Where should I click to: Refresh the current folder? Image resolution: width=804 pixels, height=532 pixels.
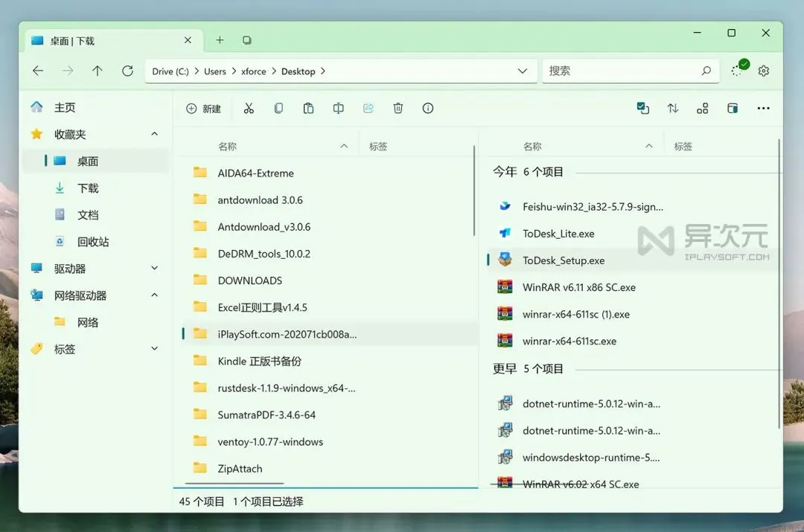point(128,71)
